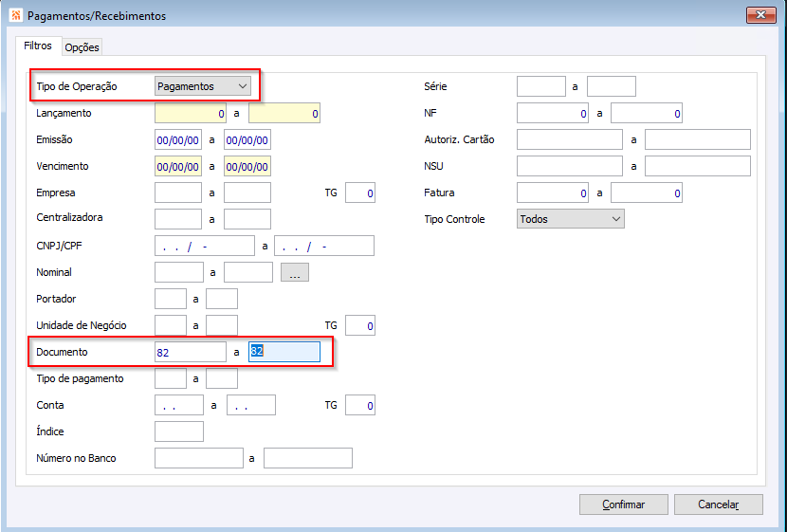Close the Pagamentos/Recebimentos dialog window
This screenshot has width=787, height=532.
(760, 15)
